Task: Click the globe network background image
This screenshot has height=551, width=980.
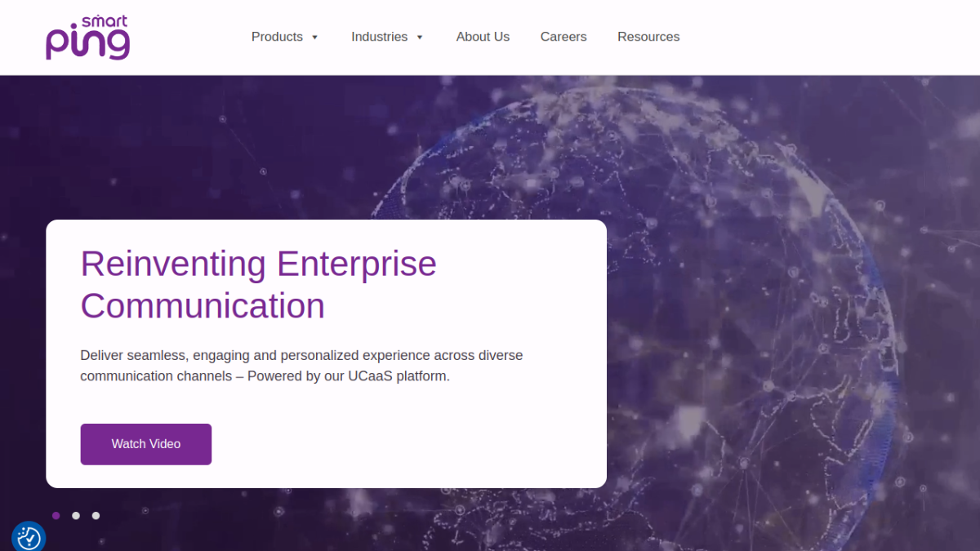Action: point(776,204)
